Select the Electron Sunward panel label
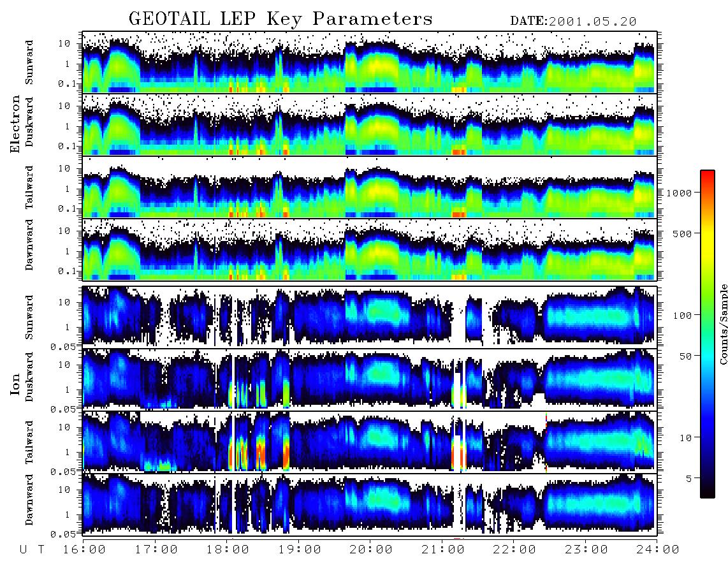 point(29,62)
